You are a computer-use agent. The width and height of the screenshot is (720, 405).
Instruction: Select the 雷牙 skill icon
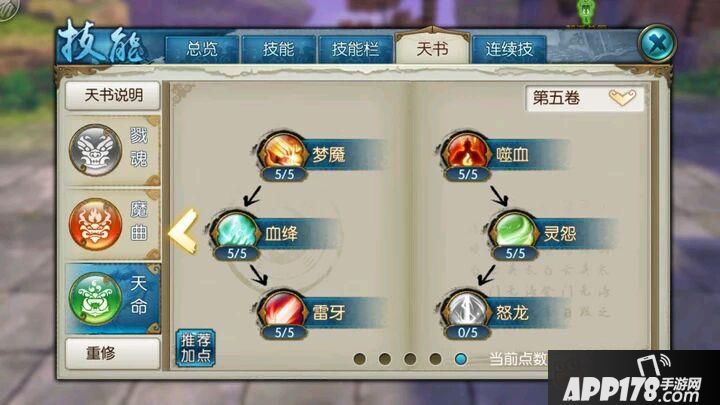[x=284, y=310]
